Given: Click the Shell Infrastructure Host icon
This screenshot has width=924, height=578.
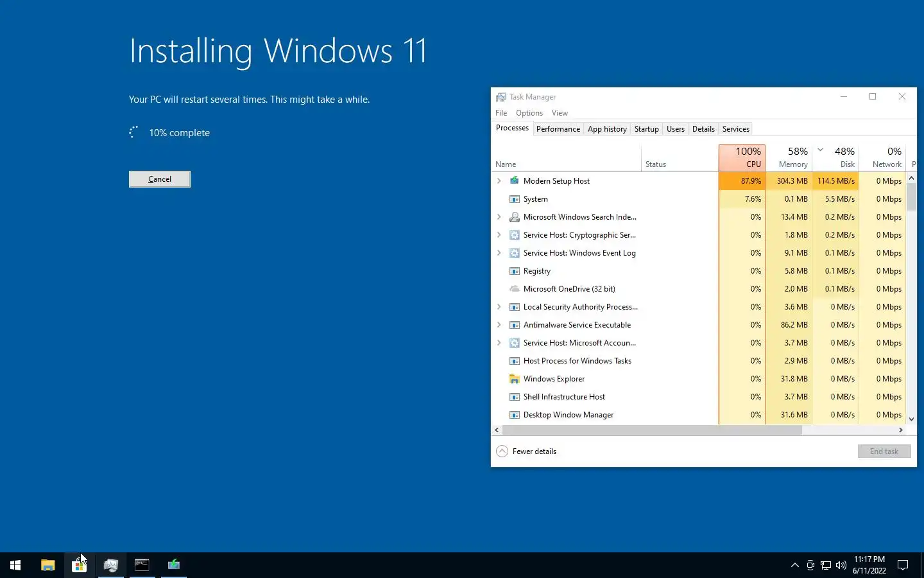Looking at the screenshot, I should tap(514, 397).
